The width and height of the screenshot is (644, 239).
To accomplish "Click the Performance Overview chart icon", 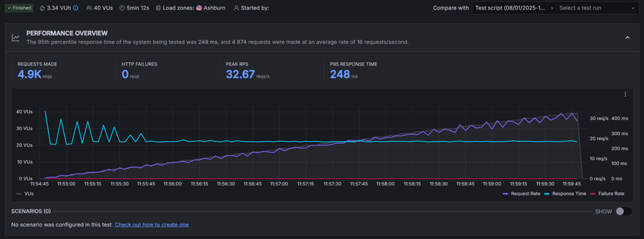I will (x=16, y=37).
